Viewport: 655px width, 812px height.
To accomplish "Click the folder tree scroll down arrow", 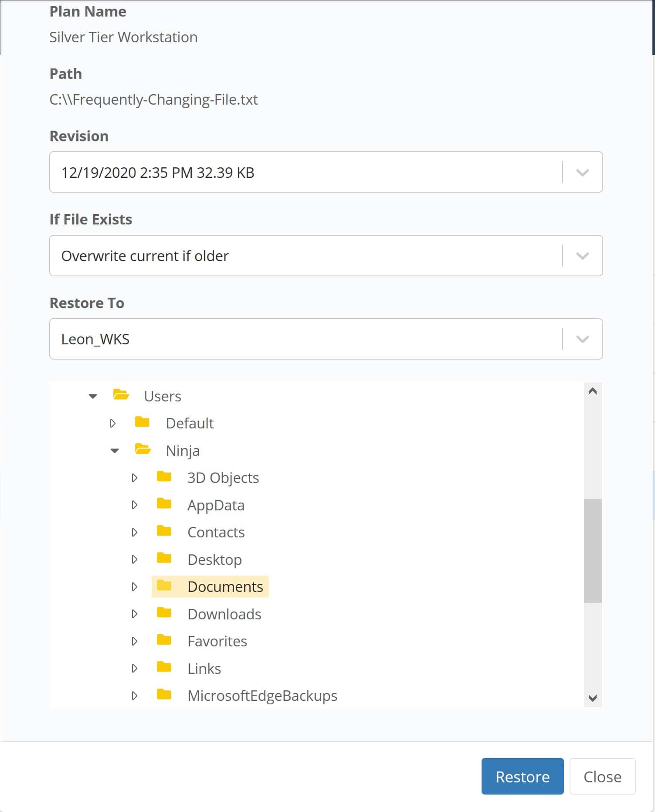I will (x=592, y=698).
